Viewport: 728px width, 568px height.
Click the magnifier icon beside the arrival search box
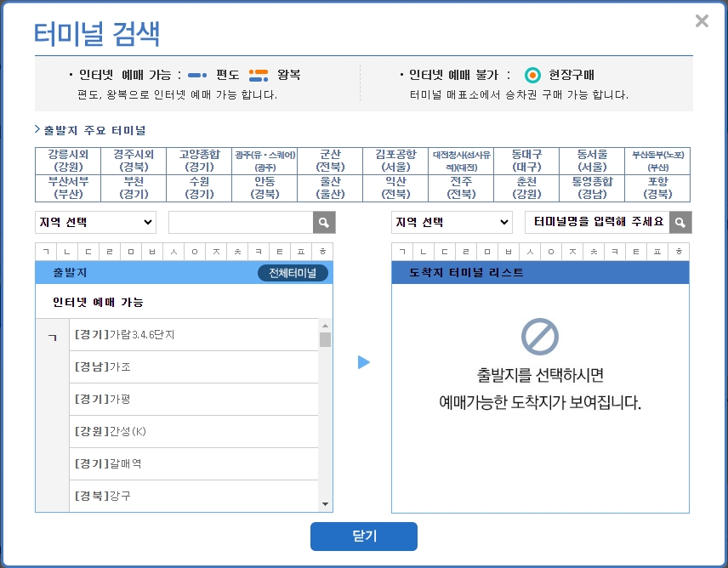coord(678,222)
